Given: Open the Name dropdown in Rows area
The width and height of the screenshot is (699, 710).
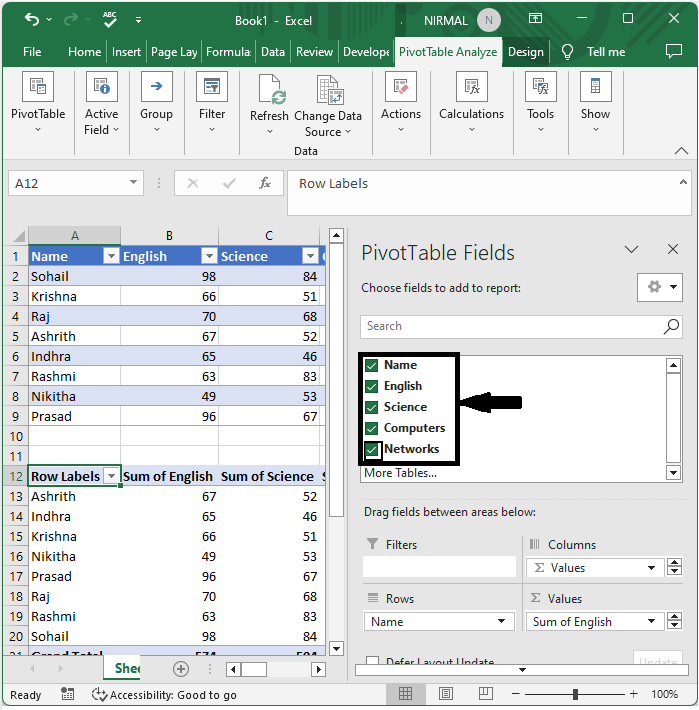Looking at the screenshot, I should 501,621.
